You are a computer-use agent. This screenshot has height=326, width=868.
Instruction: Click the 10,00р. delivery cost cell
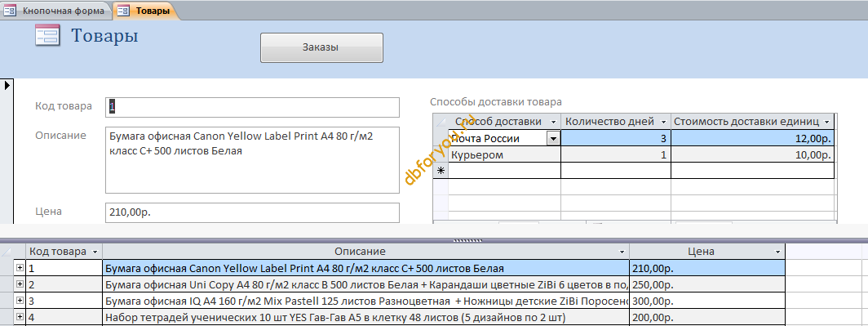coord(752,154)
